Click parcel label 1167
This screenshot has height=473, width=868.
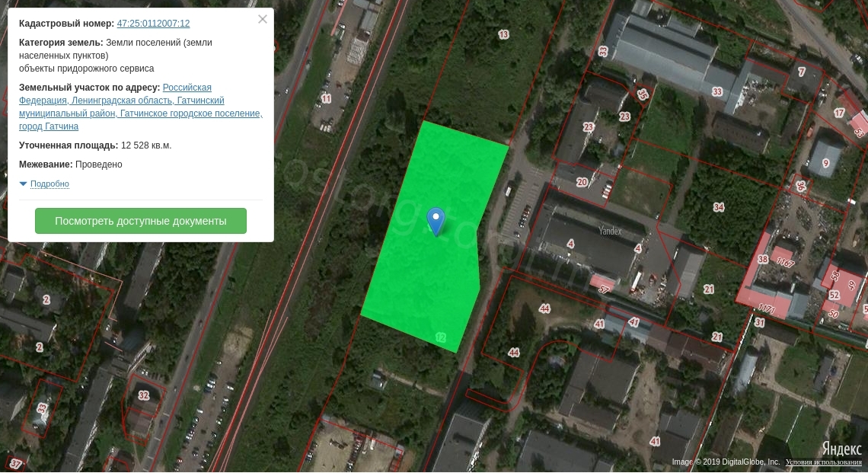click(787, 264)
